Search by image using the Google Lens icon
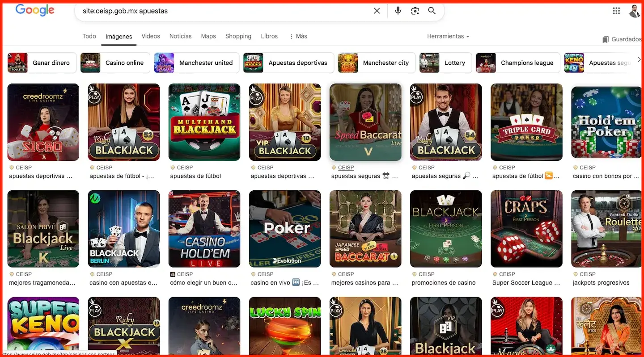 (x=415, y=10)
